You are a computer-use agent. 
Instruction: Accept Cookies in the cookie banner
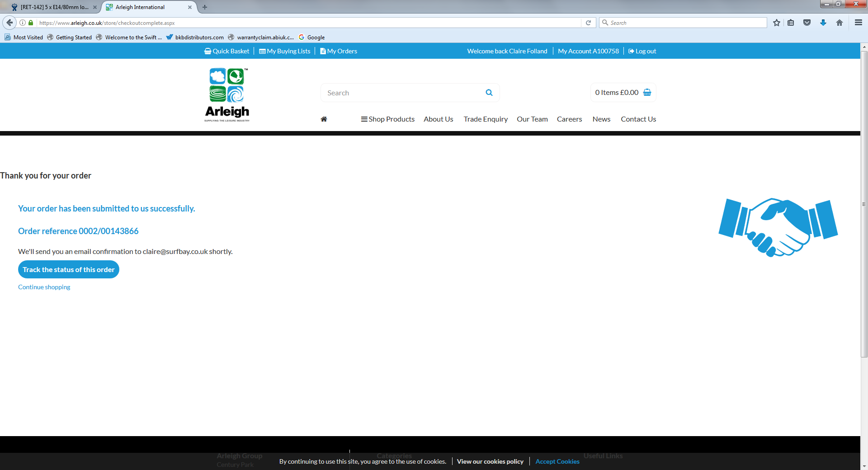tap(557, 461)
